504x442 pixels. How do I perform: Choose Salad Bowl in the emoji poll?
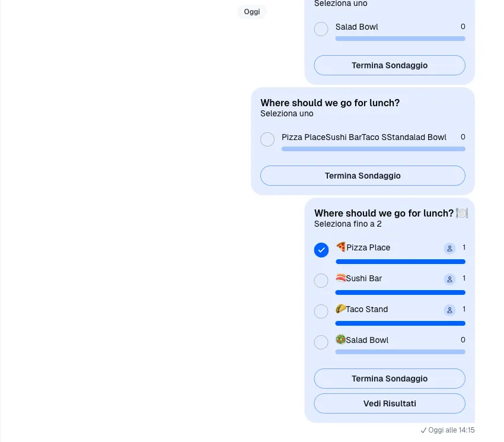(321, 342)
